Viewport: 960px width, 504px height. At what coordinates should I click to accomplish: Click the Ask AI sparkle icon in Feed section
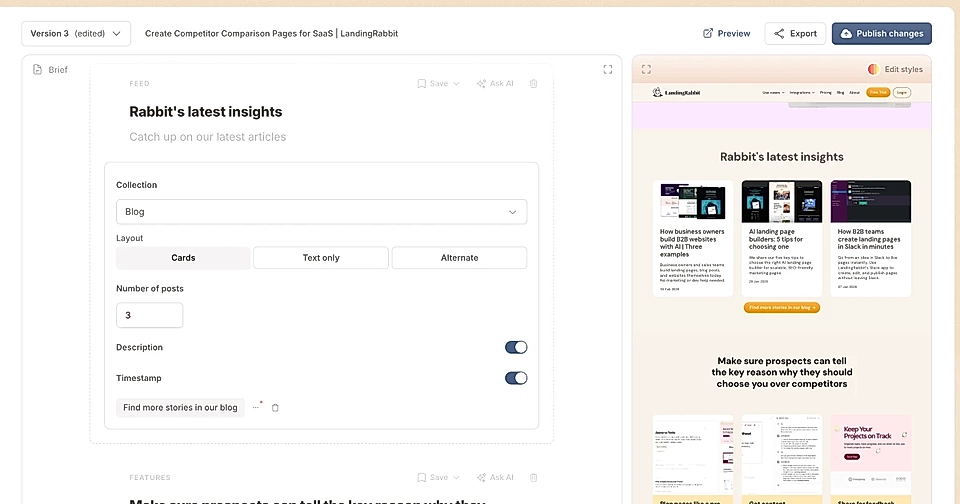point(481,84)
